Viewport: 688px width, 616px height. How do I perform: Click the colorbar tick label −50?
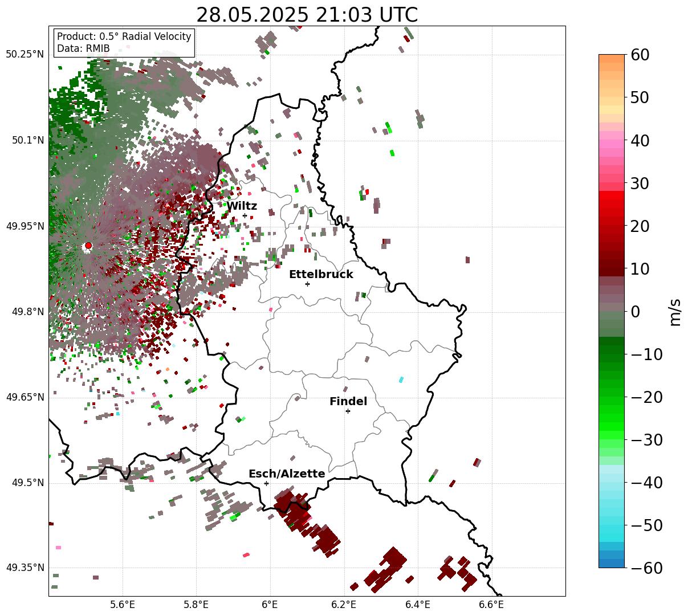647,525
